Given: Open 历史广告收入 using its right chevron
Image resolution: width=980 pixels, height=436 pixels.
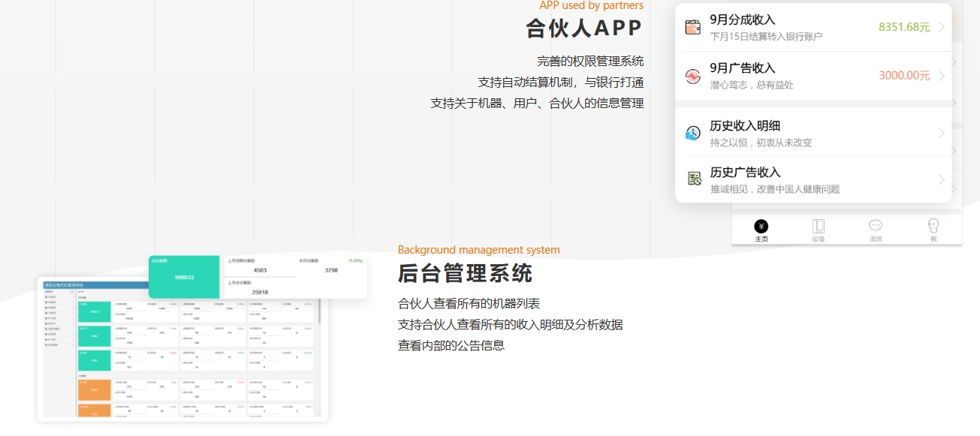Looking at the screenshot, I should tap(941, 180).
